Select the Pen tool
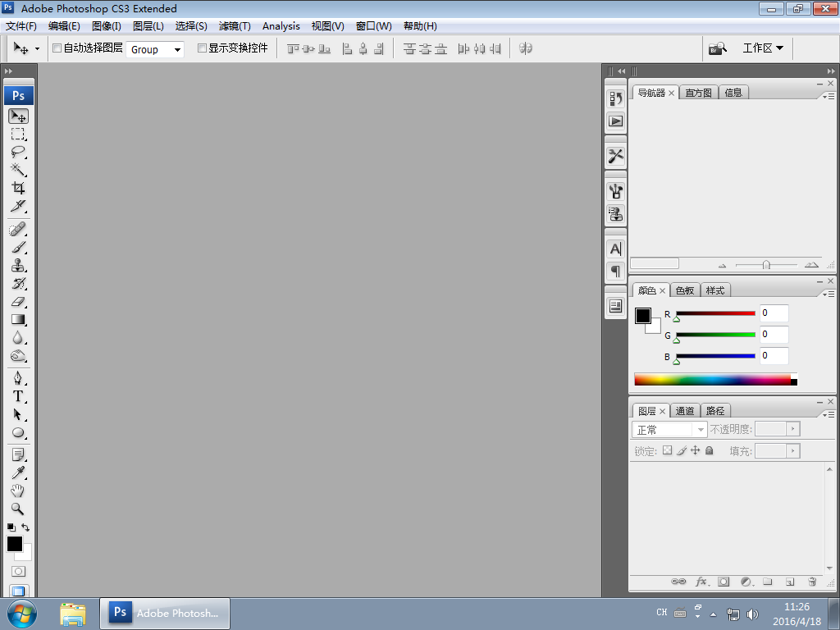840x630 pixels. click(x=18, y=378)
